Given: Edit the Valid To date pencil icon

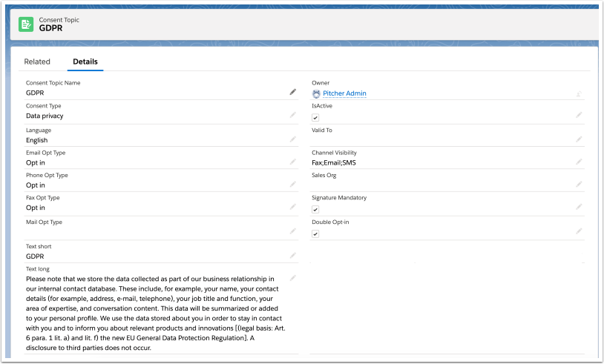Looking at the screenshot, I should pyautogui.click(x=578, y=139).
